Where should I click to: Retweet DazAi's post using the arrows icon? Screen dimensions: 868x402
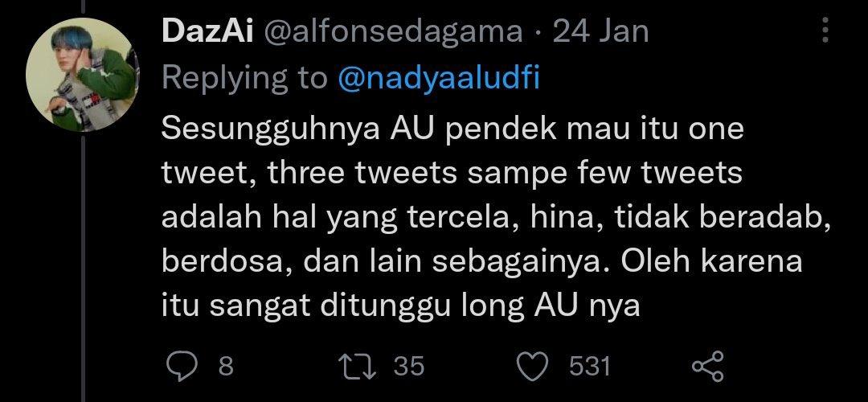coord(360,367)
